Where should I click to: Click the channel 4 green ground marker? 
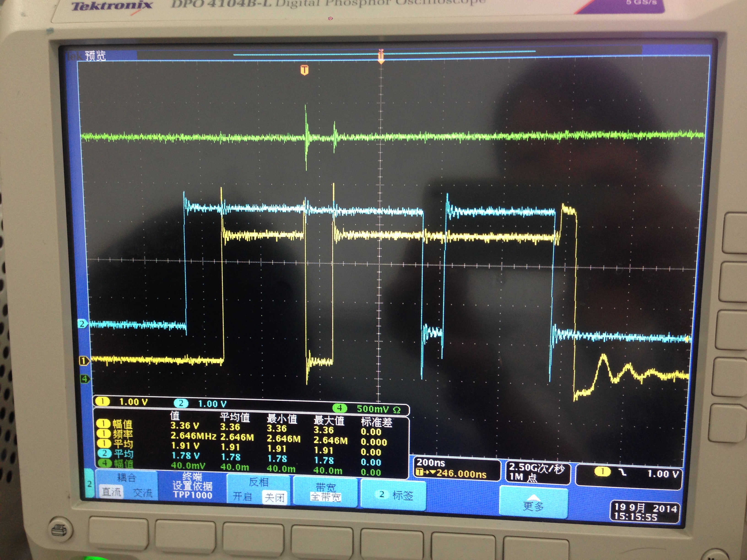click(84, 379)
